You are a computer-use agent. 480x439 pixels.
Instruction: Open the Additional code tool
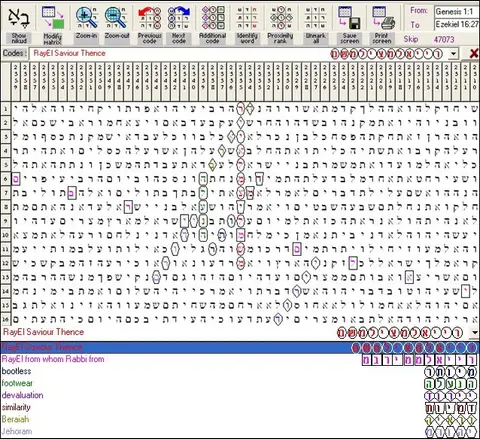[213, 17]
